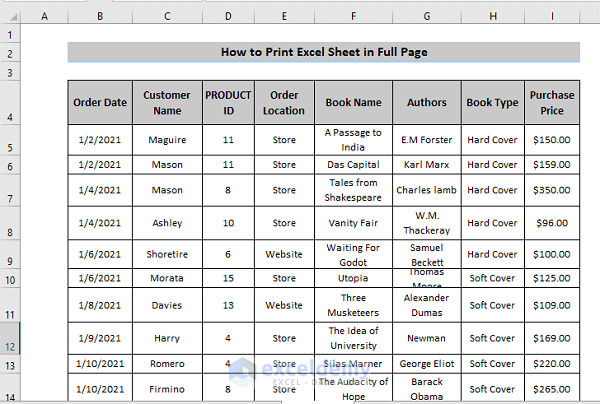The height and width of the screenshot is (404, 600).
Task: Select row 13 header
Action: pos(10,364)
